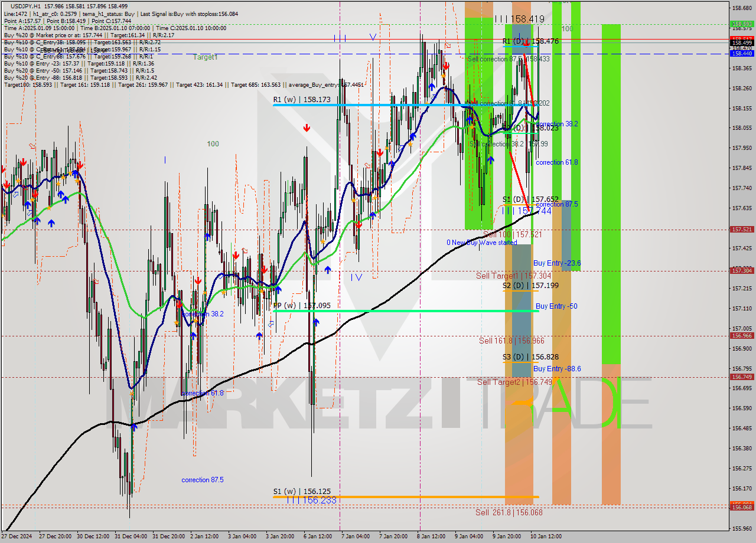This screenshot has height=543, width=756.
Task: Click the '| | | 157.744' level label
Action: click(526, 211)
